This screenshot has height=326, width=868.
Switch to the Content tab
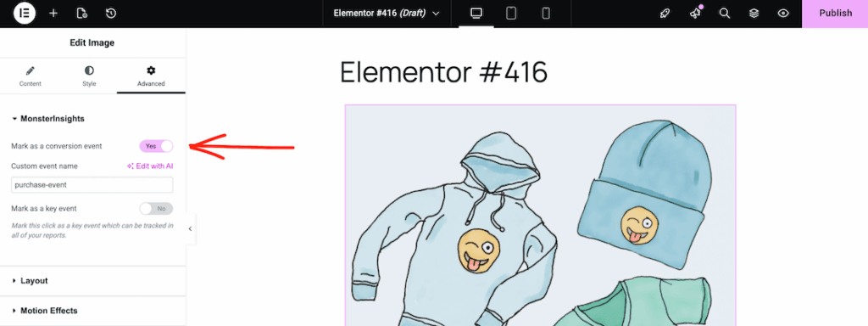pos(30,76)
